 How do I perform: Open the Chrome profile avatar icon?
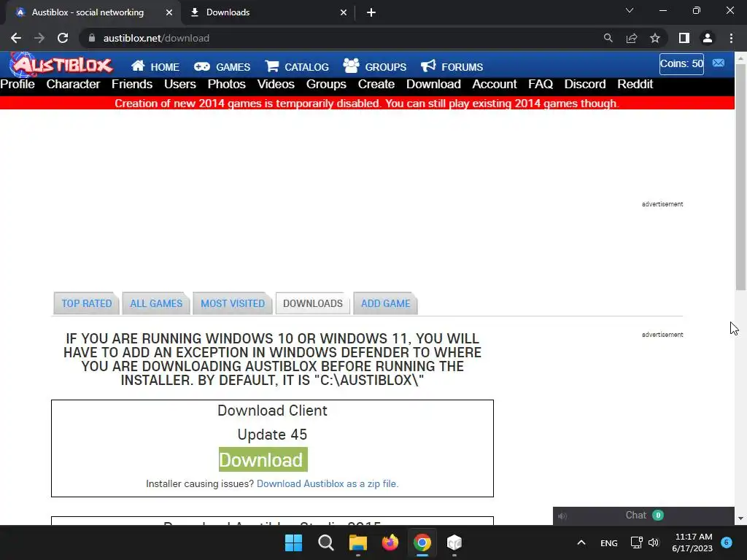click(x=708, y=38)
